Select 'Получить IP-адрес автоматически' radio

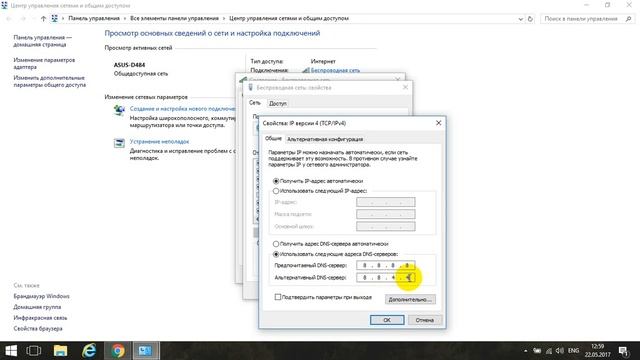(x=276, y=181)
